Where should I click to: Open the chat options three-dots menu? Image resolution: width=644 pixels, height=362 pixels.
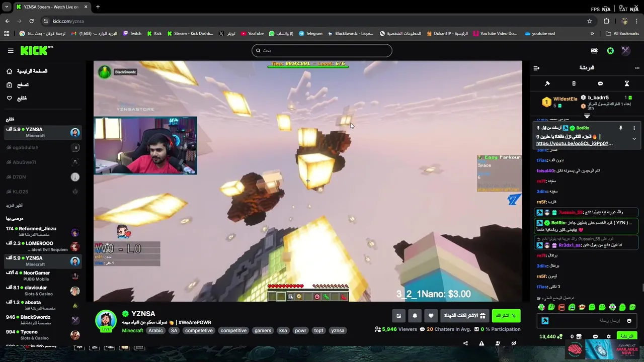click(x=637, y=68)
